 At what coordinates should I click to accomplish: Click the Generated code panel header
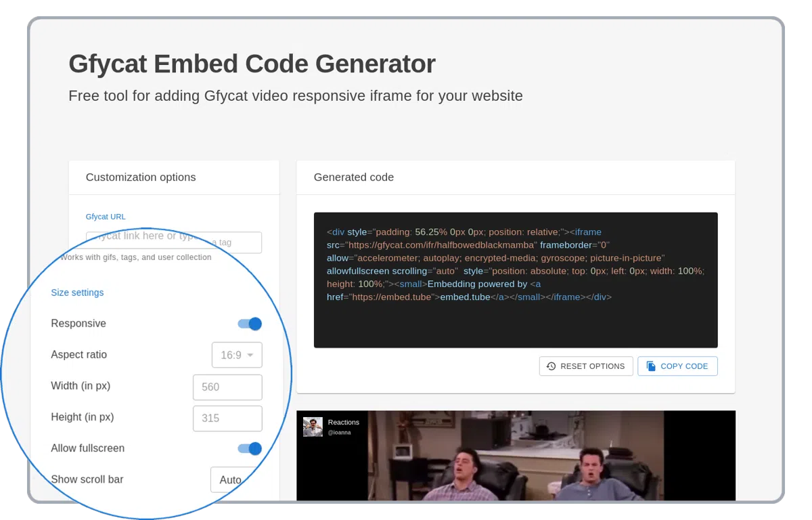(354, 177)
